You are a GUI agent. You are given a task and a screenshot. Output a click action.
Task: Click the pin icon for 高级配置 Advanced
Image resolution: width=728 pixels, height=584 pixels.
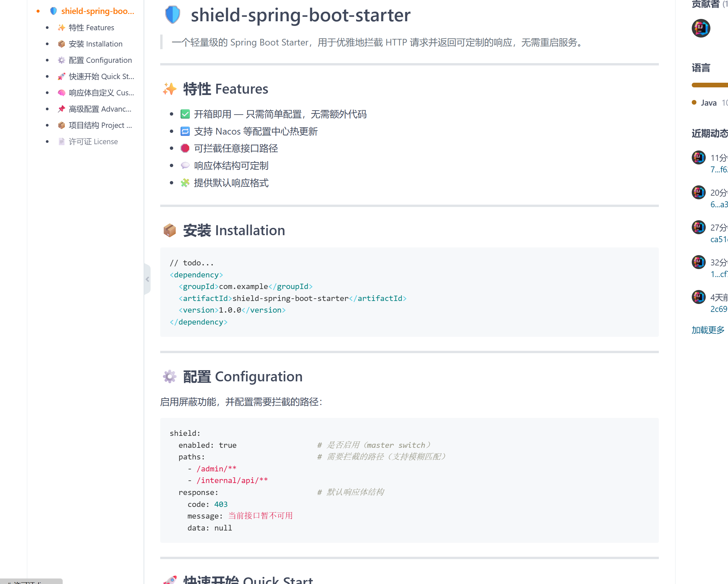point(61,109)
